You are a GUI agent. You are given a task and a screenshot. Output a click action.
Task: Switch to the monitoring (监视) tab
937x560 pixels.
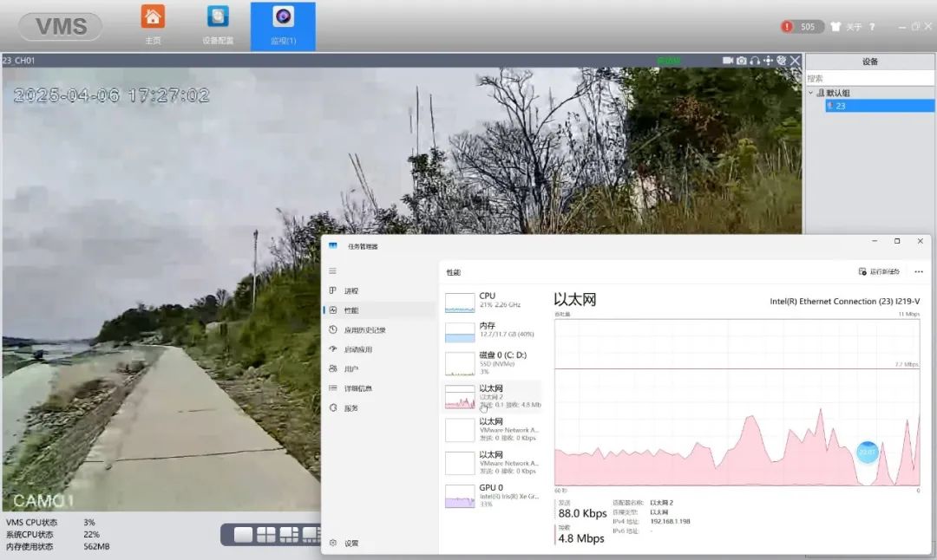click(283, 26)
